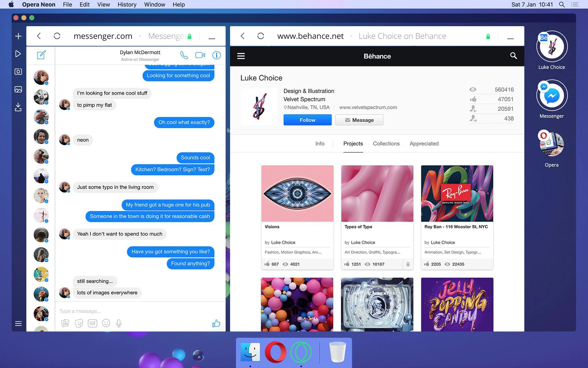This screenshot has height=368, width=588.
Task: Select the camera snapshot icon in Neon's sidebar
Action: click(18, 71)
